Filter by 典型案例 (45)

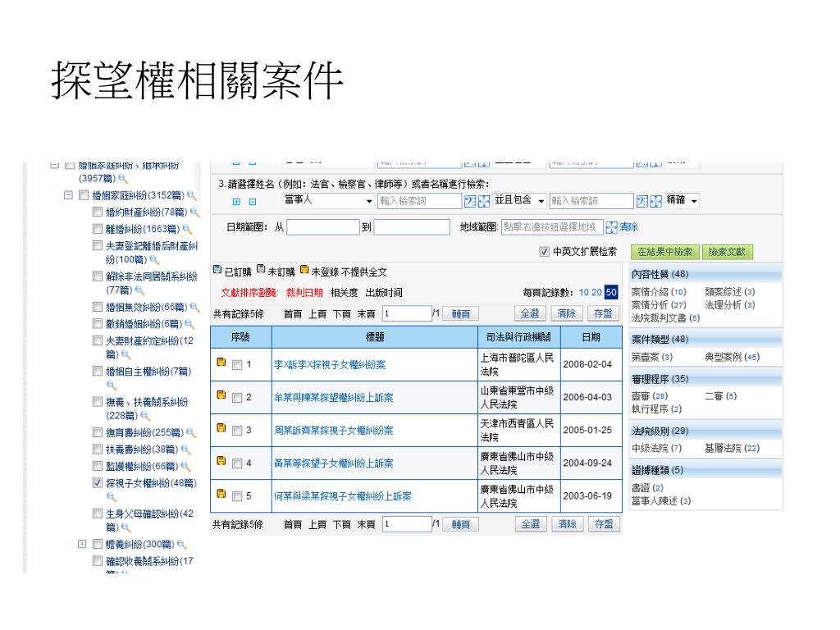tap(732, 358)
